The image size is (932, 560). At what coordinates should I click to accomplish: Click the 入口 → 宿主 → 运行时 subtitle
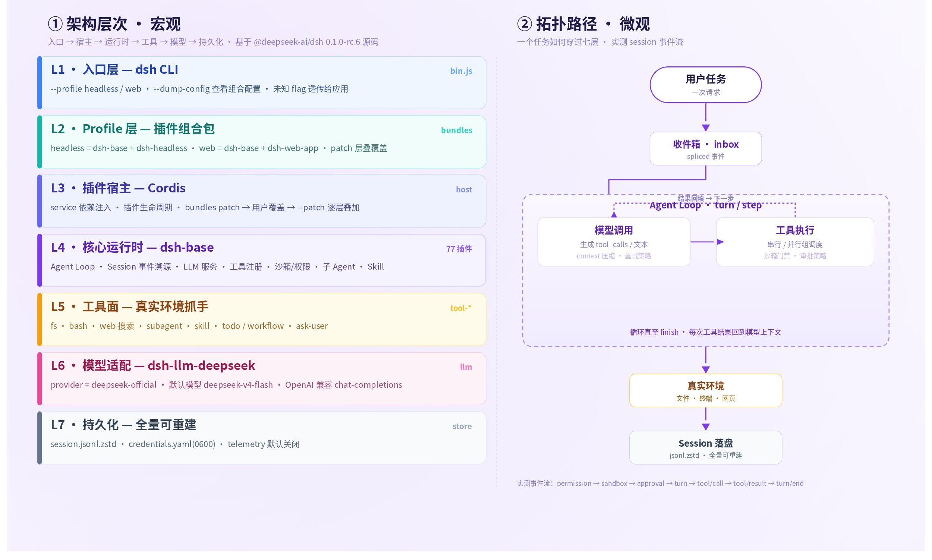(213, 42)
